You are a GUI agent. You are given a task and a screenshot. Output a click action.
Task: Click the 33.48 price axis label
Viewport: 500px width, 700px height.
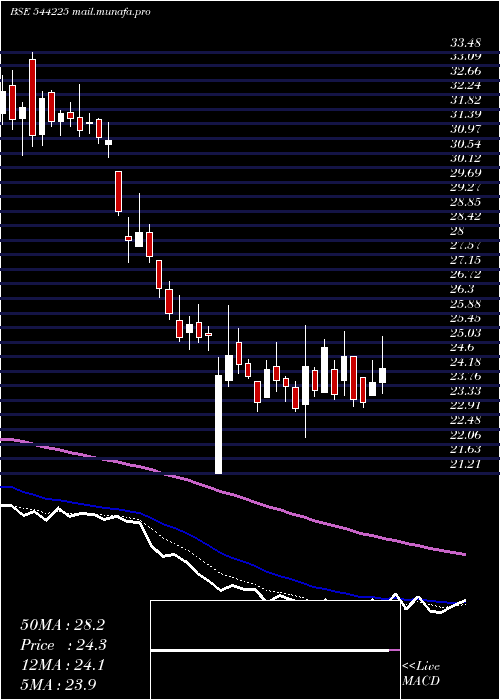point(466,43)
